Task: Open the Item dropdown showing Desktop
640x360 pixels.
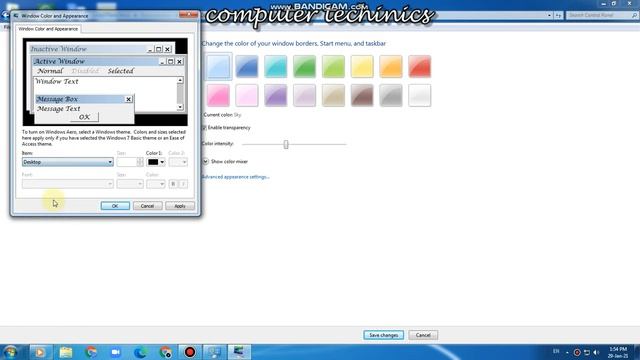Action: pos(67,162)
